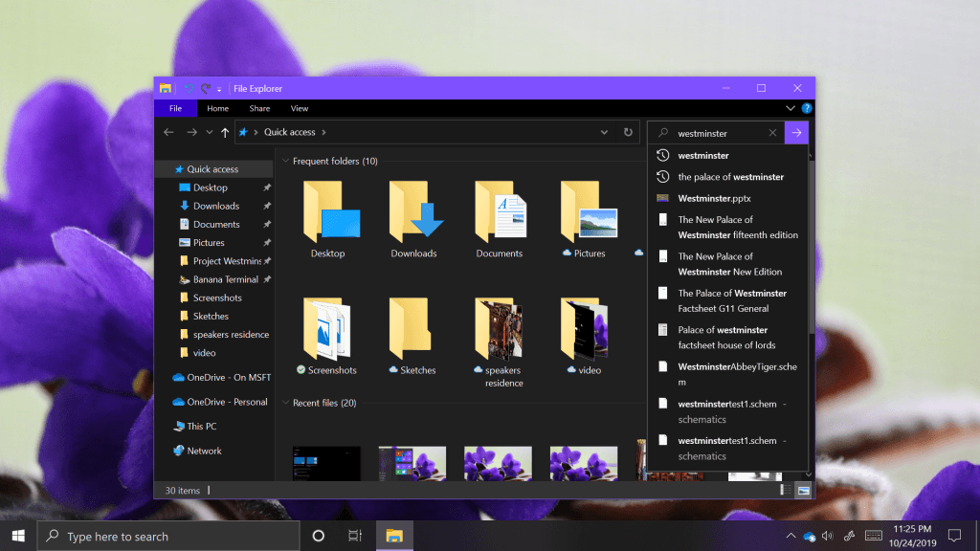Open Sketches in navigation pane

pos(211,316)
